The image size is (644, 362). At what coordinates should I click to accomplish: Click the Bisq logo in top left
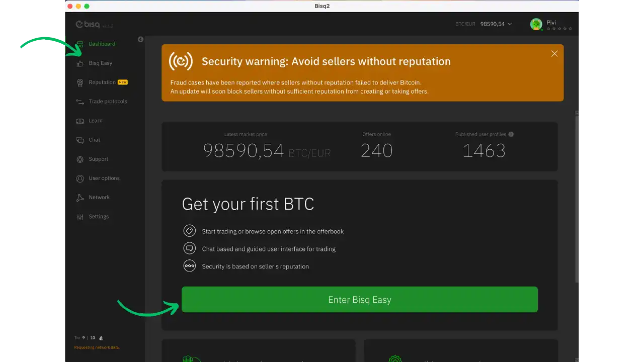(88, 25)
